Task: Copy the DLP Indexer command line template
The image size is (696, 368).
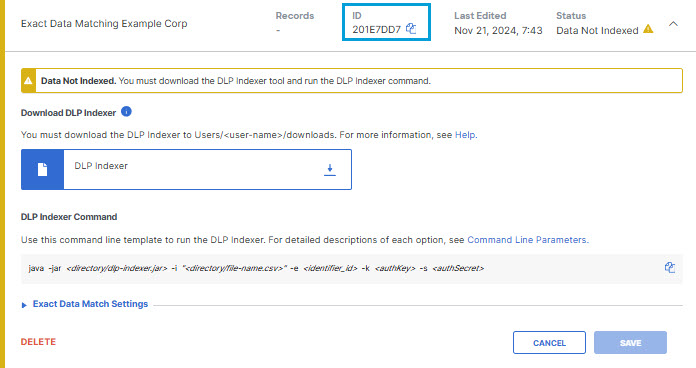Action: [669, 267]
